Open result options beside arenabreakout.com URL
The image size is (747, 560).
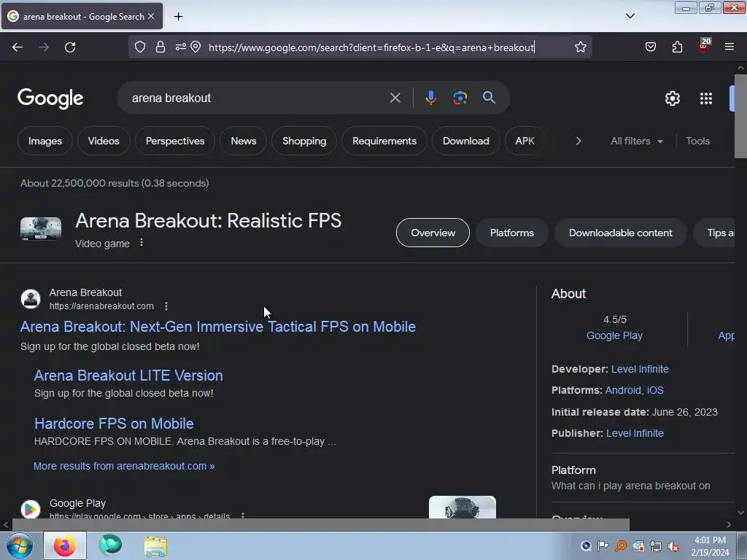[x=166, y=306]
